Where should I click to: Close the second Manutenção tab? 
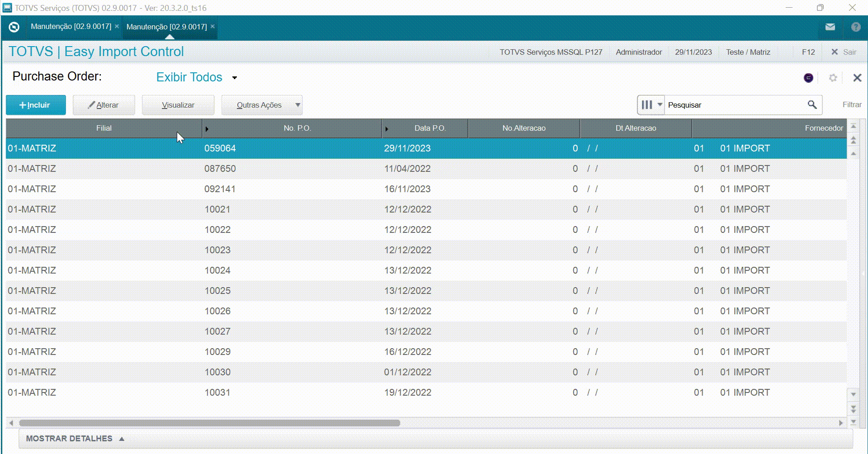(212, 26)
